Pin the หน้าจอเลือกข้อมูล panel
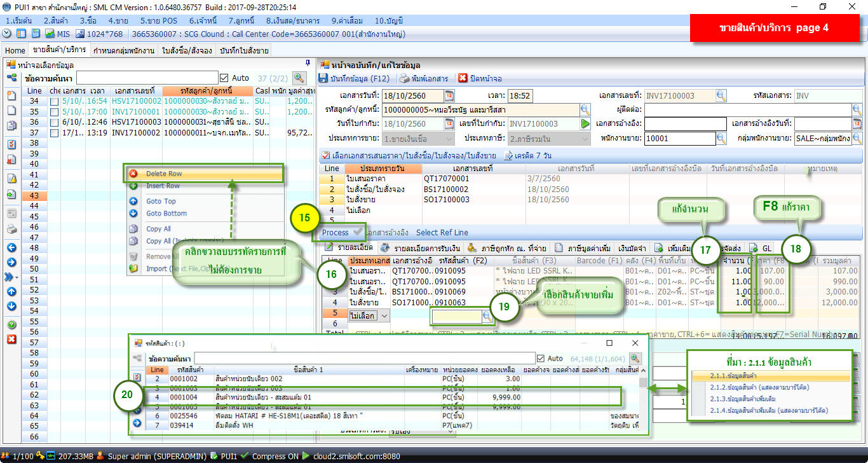868x463 pixels. (x=308, y=64)
